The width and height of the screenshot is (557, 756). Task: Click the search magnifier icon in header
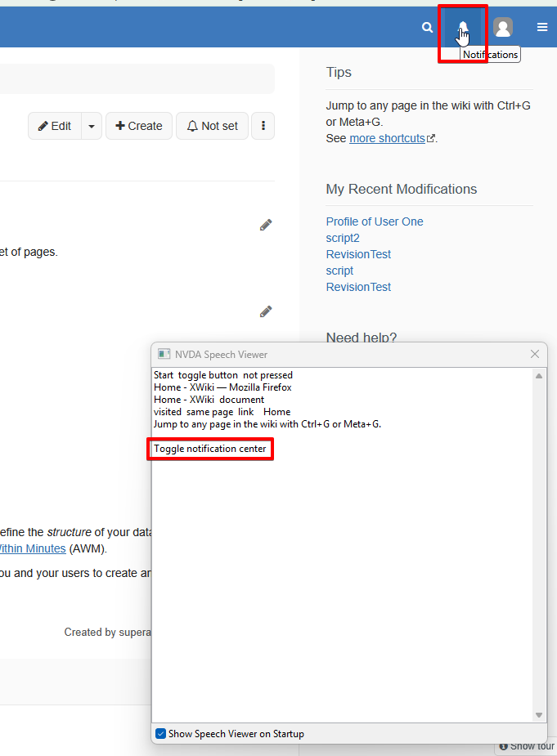427,28
